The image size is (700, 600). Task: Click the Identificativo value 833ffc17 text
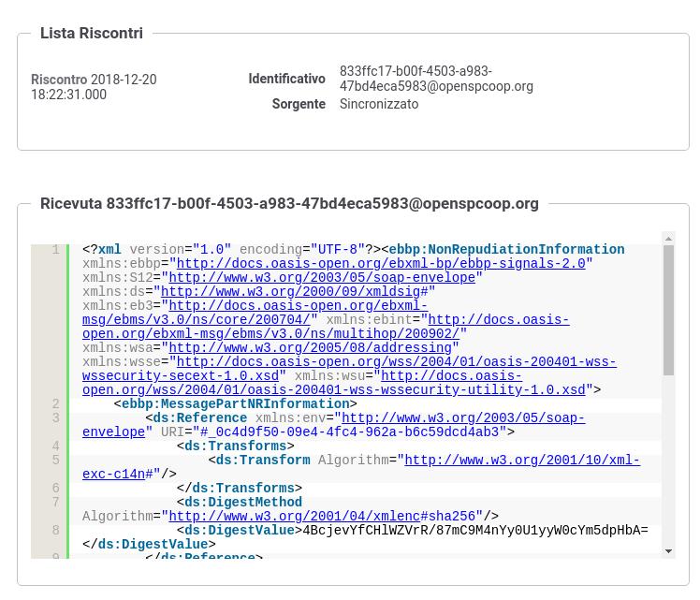click(x=436, y=79)
